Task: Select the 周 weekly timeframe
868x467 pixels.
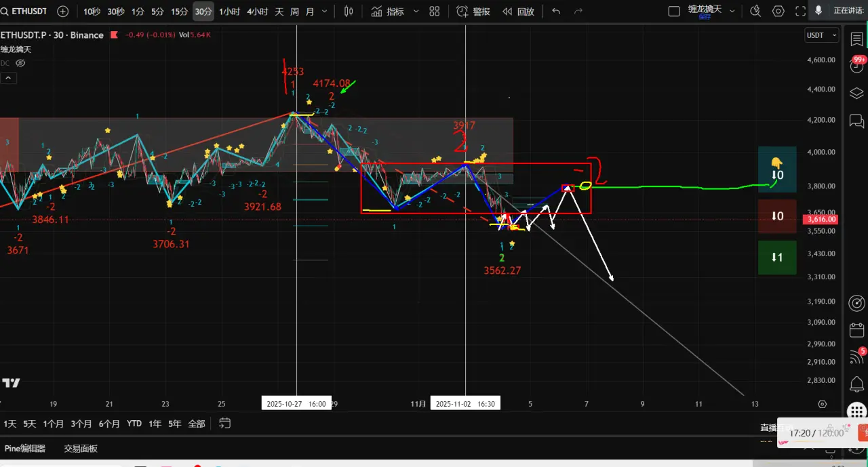Action: (294, 12)
